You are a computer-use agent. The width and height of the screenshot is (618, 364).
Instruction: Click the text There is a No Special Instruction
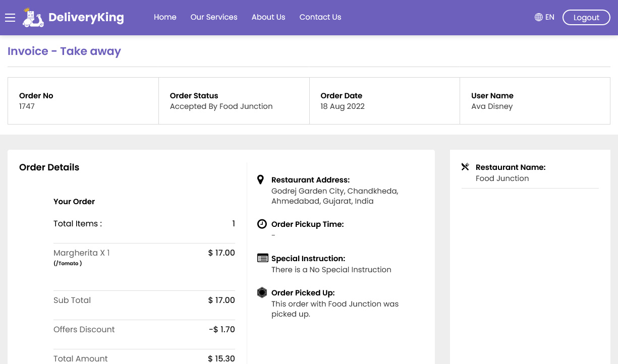(331, 270)
